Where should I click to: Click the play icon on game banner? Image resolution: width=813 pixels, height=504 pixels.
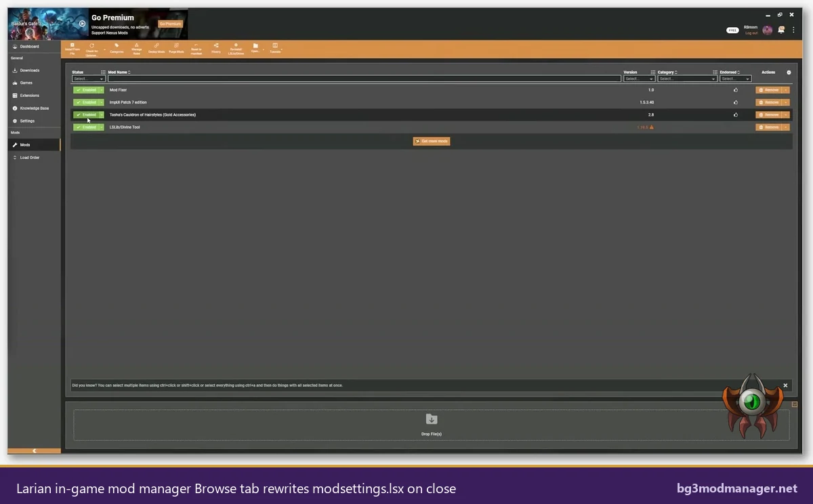click(x=82, y=23)
